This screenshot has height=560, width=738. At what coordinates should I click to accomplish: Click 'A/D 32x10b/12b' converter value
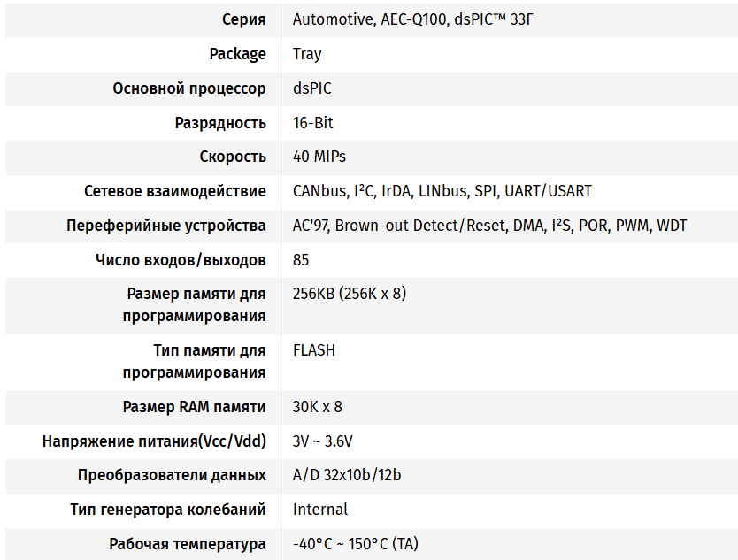point(347,475)
